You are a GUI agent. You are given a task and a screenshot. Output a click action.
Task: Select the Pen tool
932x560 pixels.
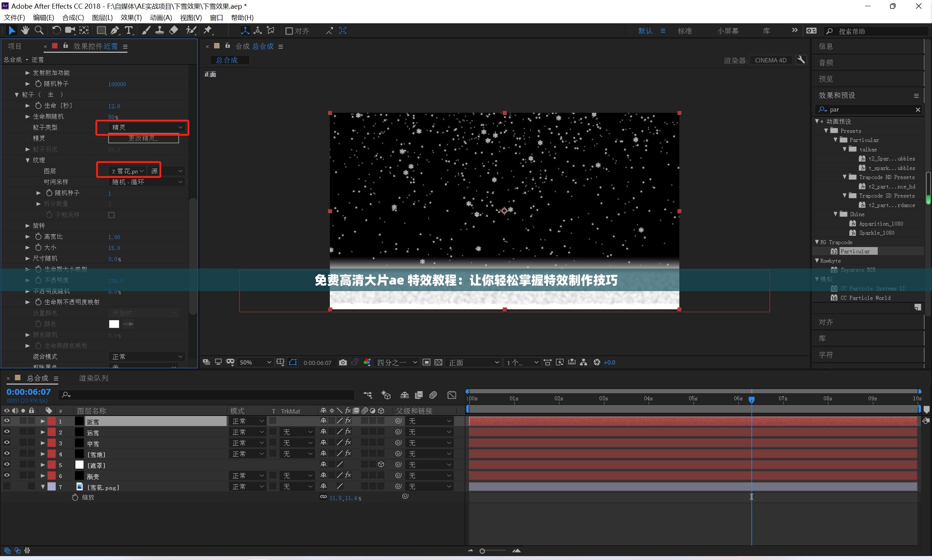pyautogui.click(x=115, y=31)
